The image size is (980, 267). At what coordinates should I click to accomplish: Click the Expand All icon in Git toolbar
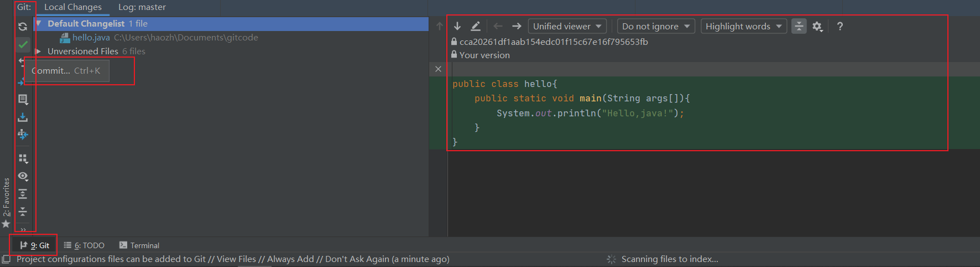pos(23,194)
